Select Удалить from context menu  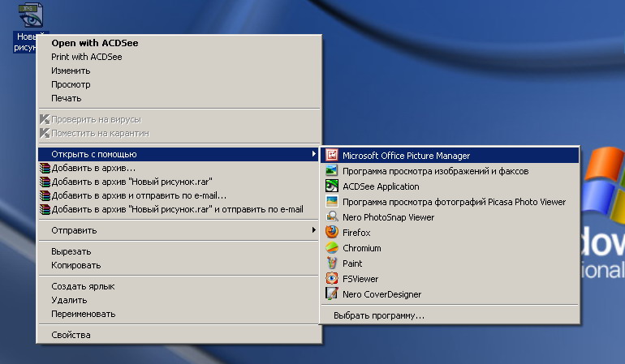coord(179,300)
